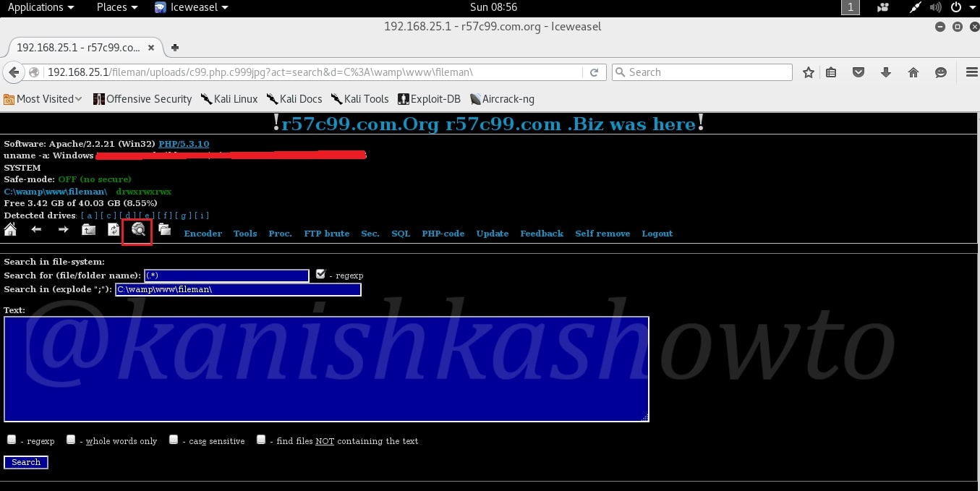Click the c99 shell Home icon
This screenshot has width=980, height=491.
pyautogui.click(x=10, y=230)
